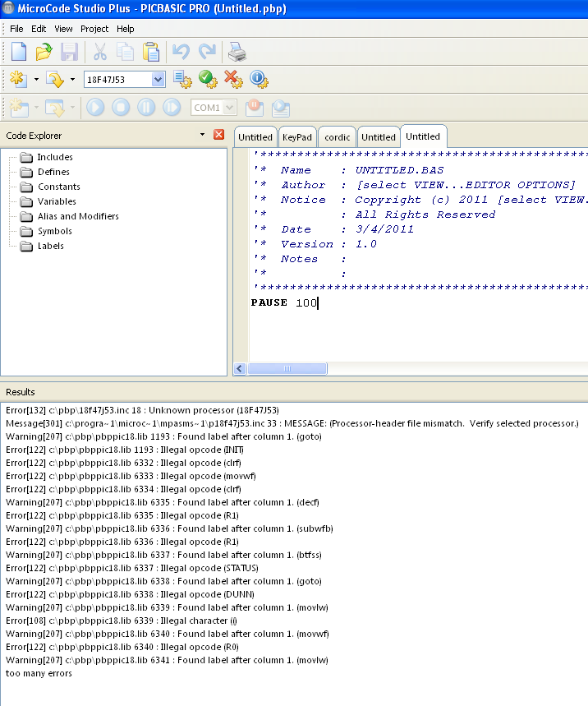588x706 pixels.
Task: Open the Code Explorer panel dropdown arrow
Action: (x=203, y=135)
